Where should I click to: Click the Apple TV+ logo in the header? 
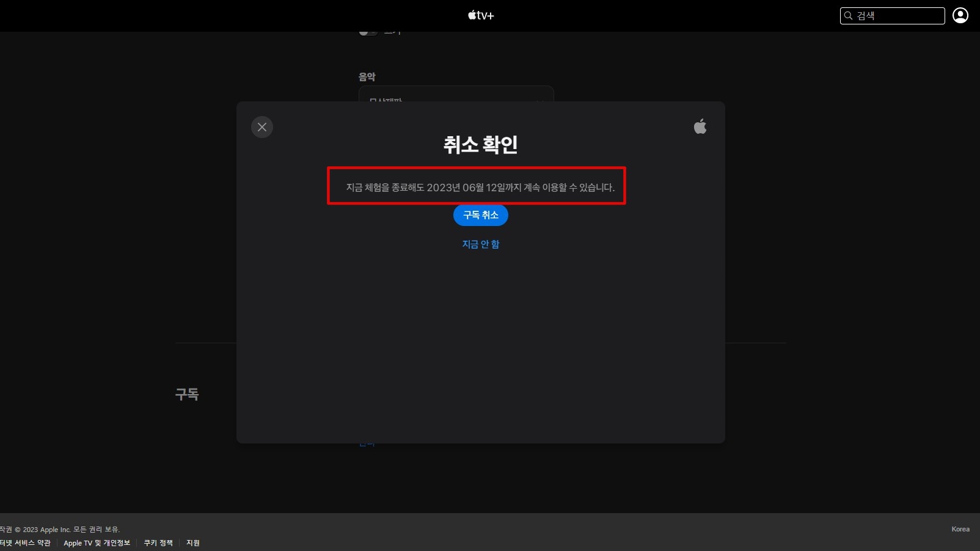481,15
